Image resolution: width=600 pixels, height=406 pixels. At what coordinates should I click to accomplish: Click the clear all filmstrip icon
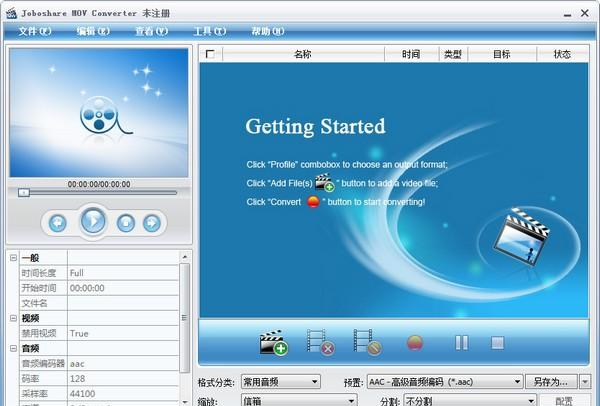[368, 342]
